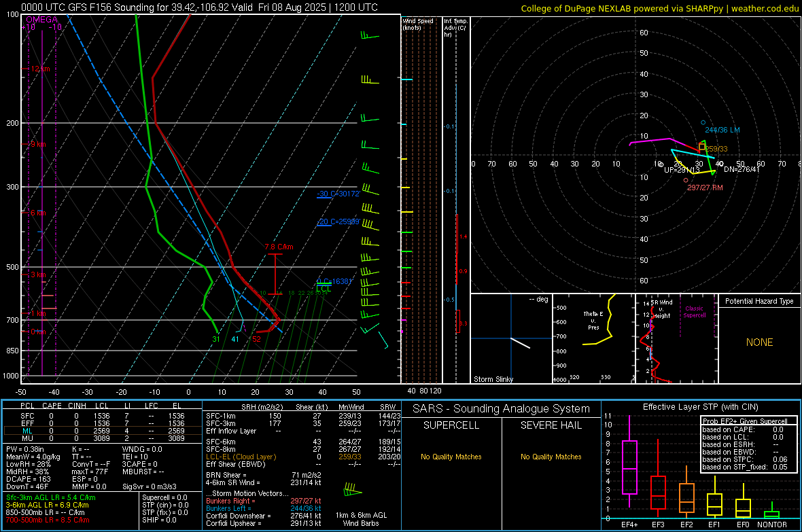This screenshot has width=802, height=532.
Task: Click the '6 km' height marker
Action: coord(38,213)
